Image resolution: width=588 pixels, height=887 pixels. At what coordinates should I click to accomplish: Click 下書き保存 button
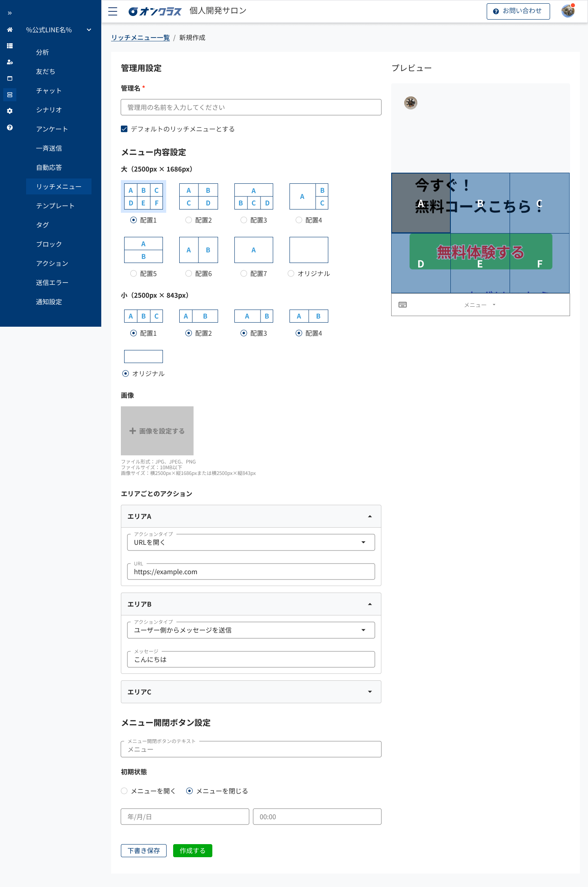click(144, 851)
